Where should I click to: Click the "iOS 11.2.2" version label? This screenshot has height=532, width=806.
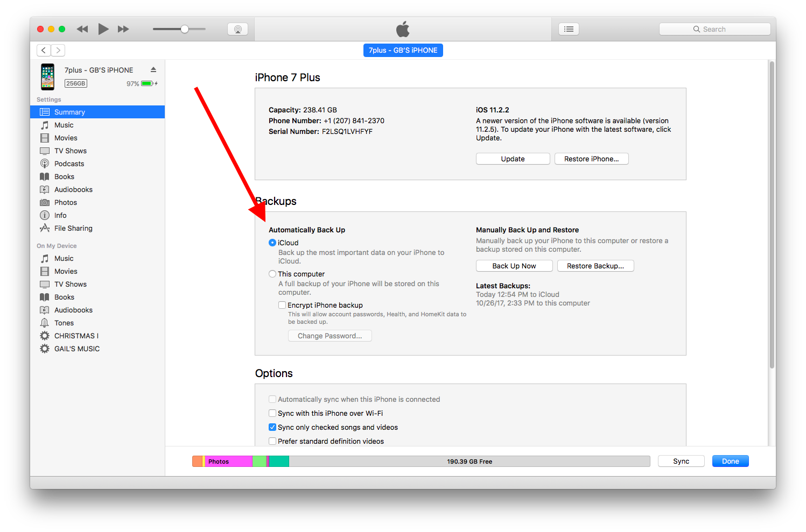point(492,110)
